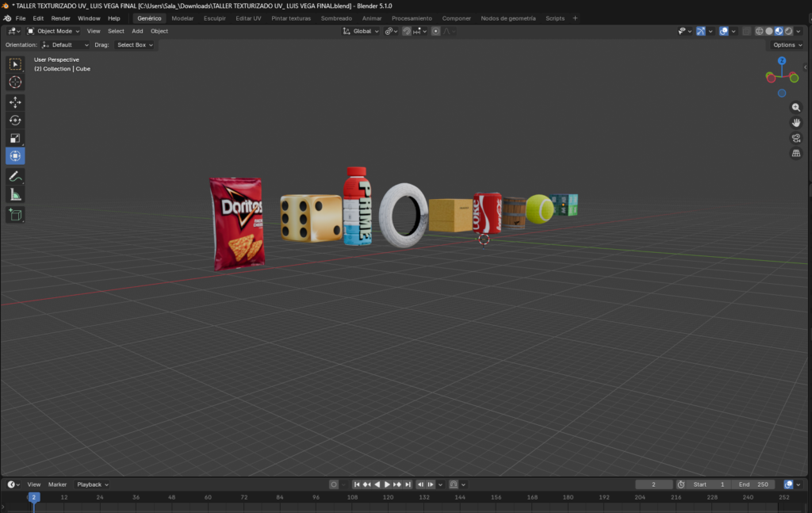Click the End frame field
The height and width of the screenshot is (513, 812).
(754, 484)
